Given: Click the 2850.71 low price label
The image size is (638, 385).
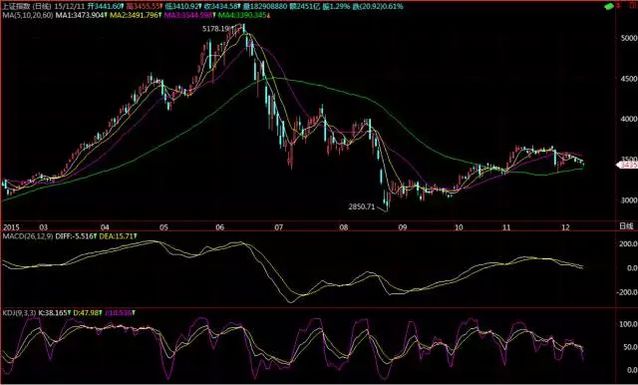Looking at the screenshot, I should click(x=361, y=207).
